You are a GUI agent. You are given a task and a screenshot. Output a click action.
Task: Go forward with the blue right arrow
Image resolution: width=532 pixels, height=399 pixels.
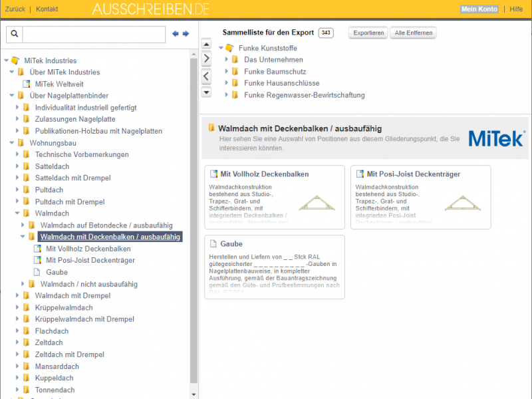tap(186, 34)
